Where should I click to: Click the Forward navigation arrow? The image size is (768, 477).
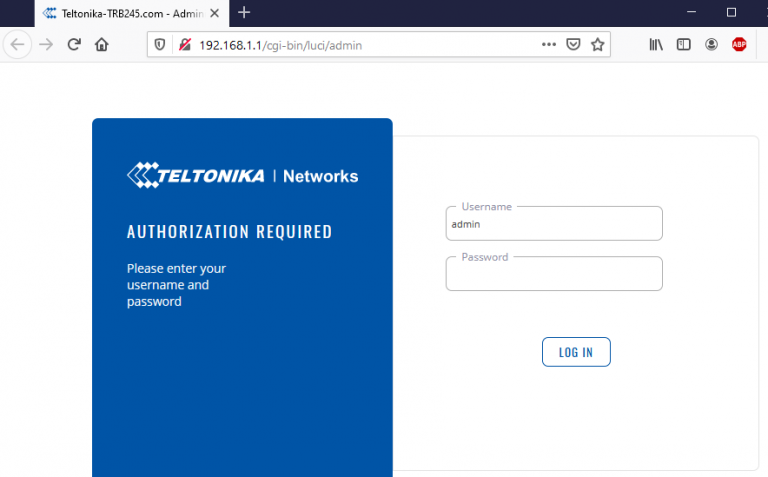tap(46, 45)
